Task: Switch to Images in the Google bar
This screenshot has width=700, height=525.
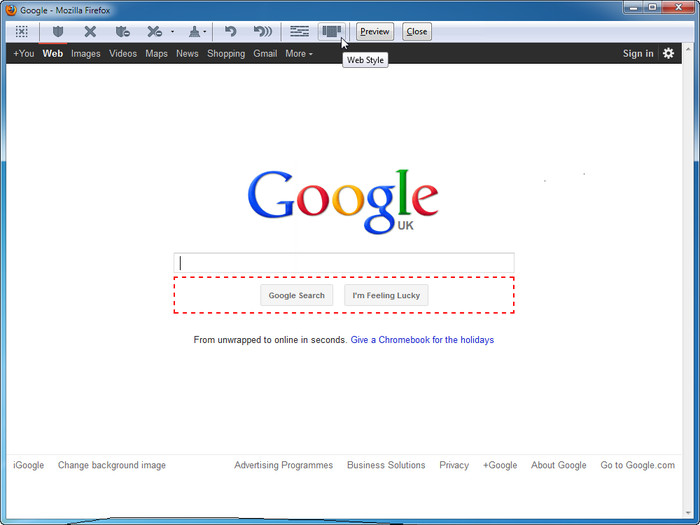Action: [86, 54]
